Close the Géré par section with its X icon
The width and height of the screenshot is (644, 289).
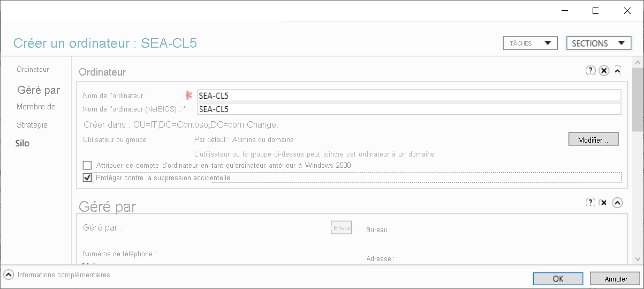point(603,202)
